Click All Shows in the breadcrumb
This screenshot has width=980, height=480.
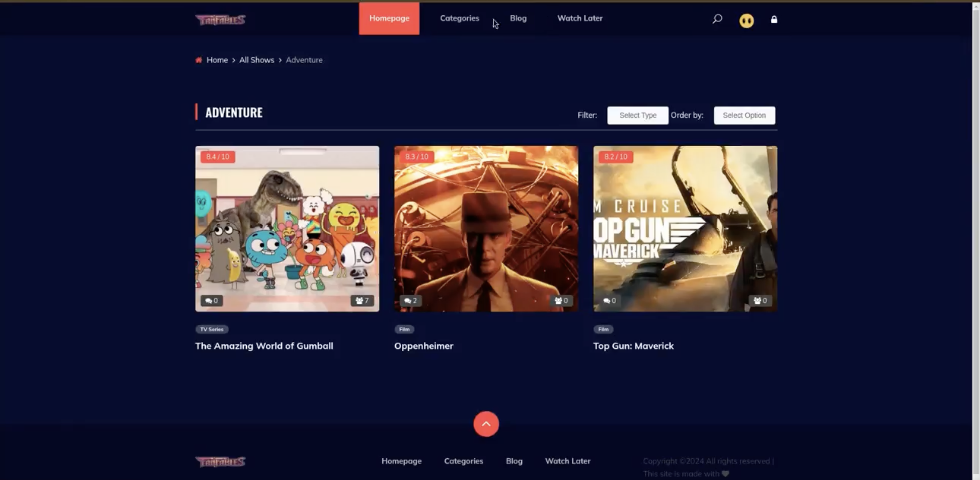click(x=257, y=60)
